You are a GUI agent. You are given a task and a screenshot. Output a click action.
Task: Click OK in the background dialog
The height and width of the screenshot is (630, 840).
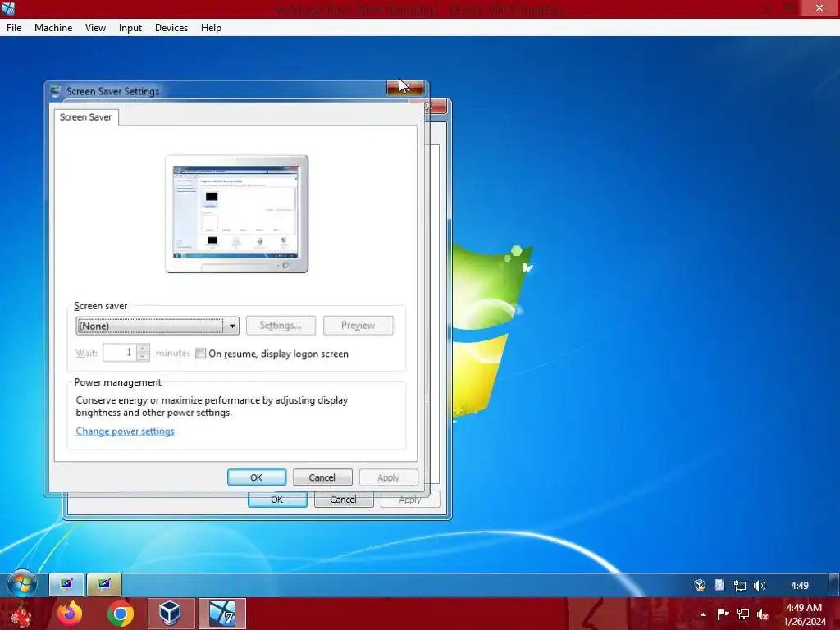[x=277, y=500]
